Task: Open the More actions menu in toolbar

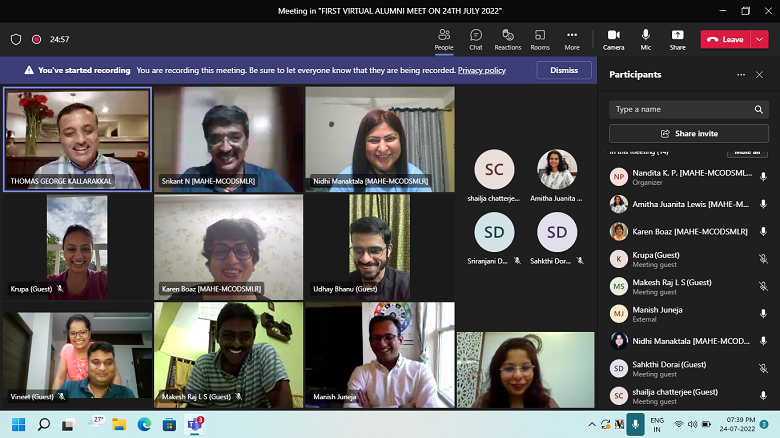Action: tap(572, 39)
